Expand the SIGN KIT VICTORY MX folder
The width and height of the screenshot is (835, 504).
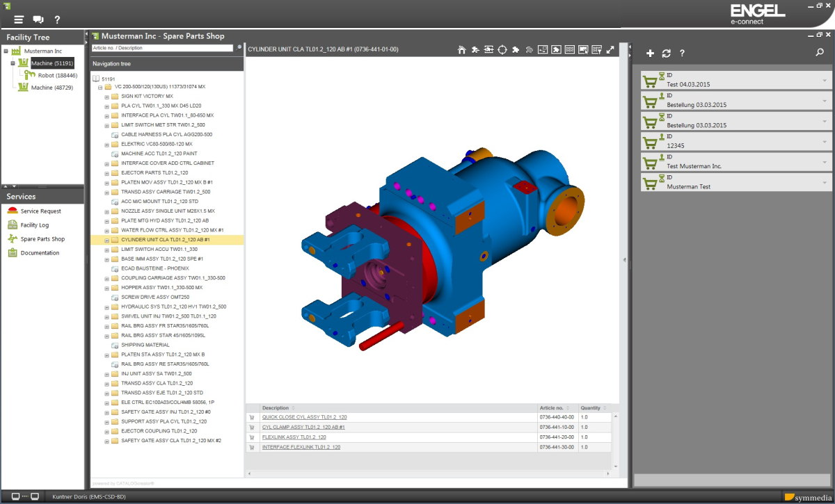[107, 97]
